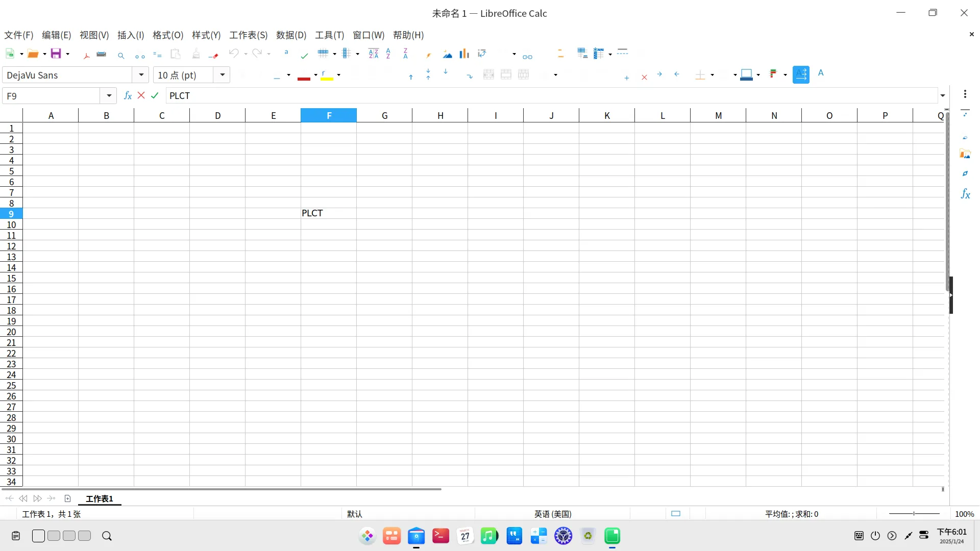Click the Sort Ascending icon
Image resolution: width=980 pixels, height=551 pixels.
[x=388, y=54]
